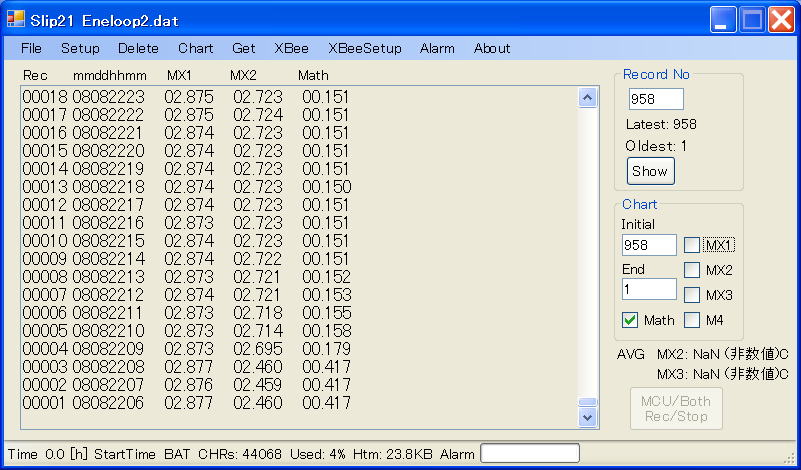Open the Delete menu
This screenshot has height=470, width=801.
tap(138, 49)
